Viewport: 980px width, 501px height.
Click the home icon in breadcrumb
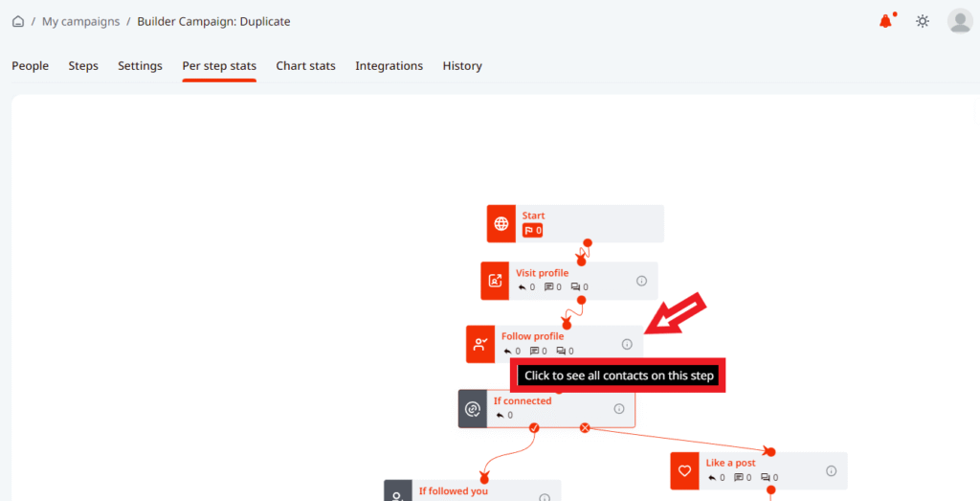click(18, 21)
